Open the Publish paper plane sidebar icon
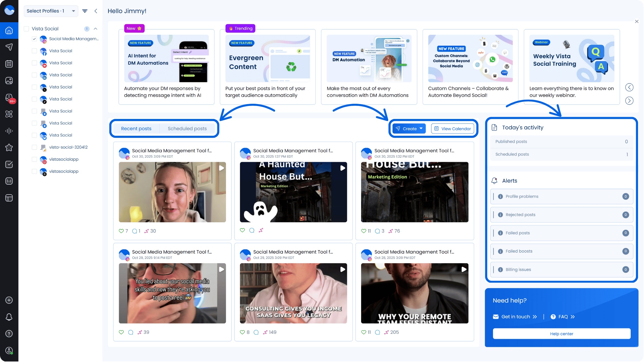 9,47
